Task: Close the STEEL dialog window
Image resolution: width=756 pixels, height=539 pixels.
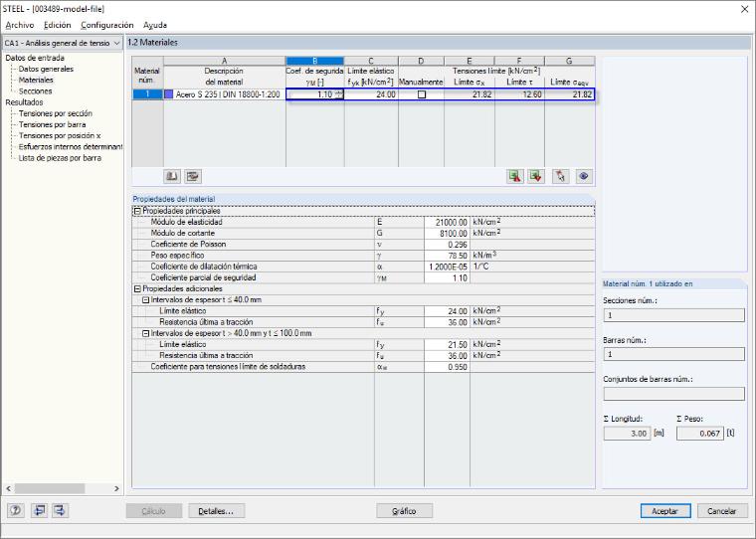Action: click(745, 9)
